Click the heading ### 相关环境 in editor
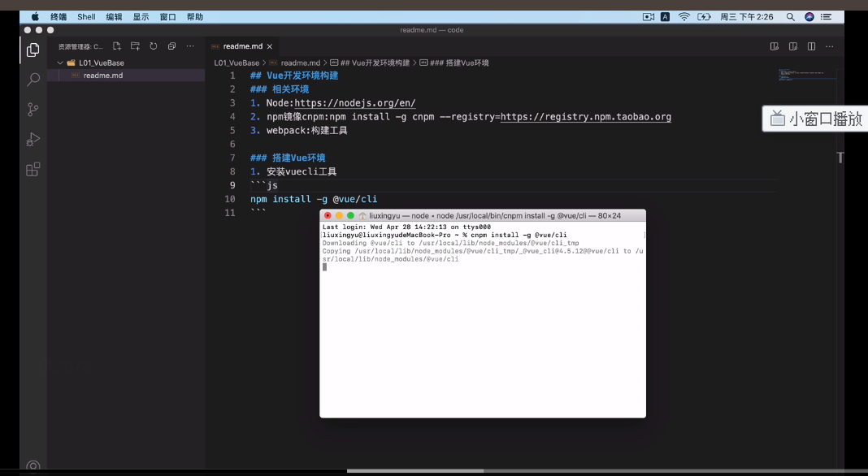 tap(280, 89)
